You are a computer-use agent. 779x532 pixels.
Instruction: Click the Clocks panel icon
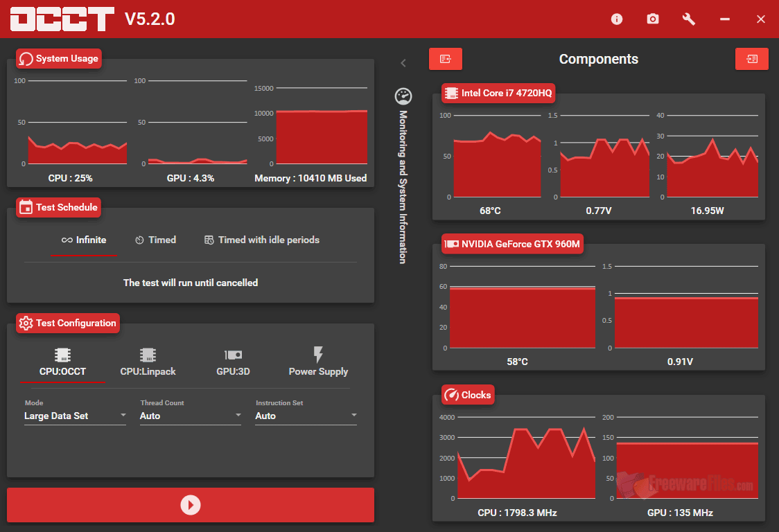click(x=453, y=394)
